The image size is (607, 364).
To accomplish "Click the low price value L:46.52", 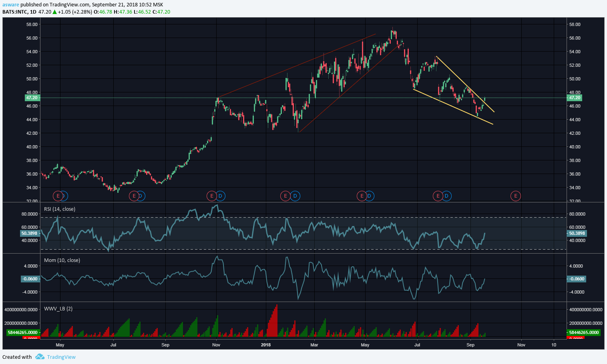I will click(142, 12).
